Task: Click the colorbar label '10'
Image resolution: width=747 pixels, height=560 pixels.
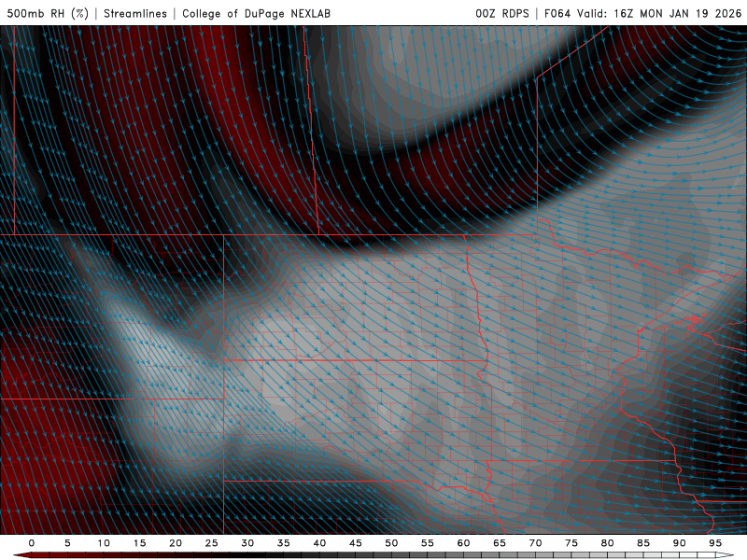Action: coord(104,543)
